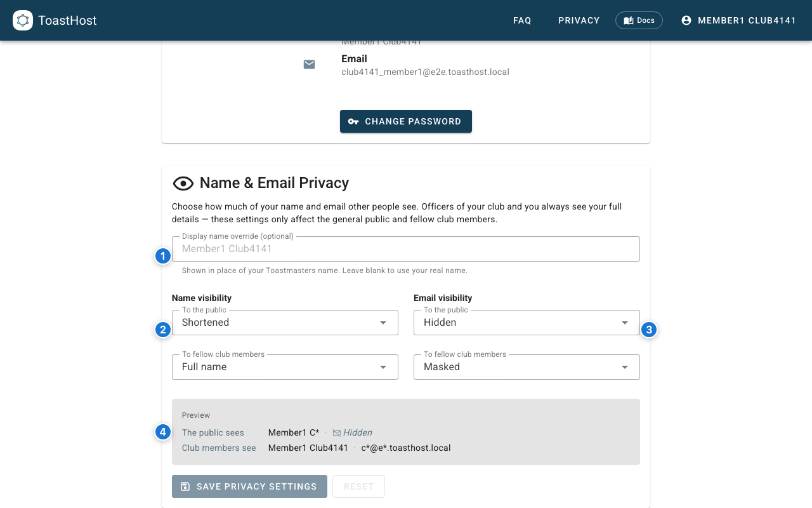
Task: Click the 'Name visibility' heading
Action: pos(202,298)
